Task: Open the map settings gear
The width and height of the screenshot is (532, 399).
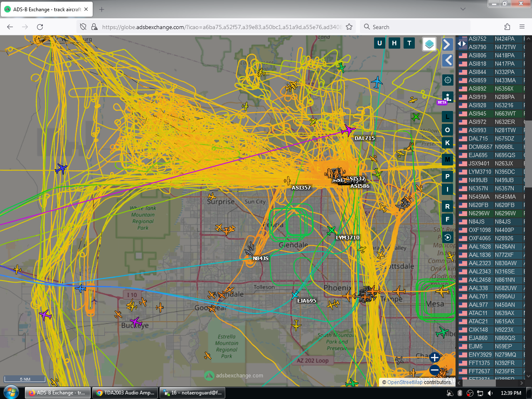Action: pyautogui.click(x=448, y=80)
